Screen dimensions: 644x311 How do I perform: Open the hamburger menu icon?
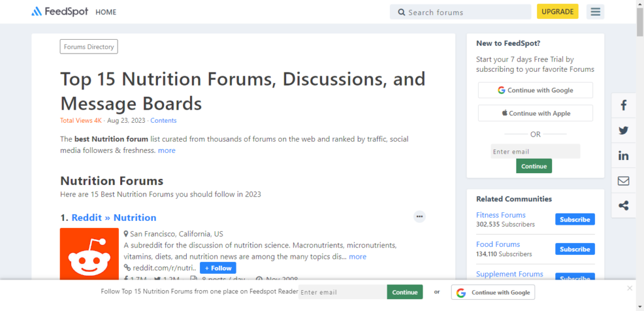(595, 11)
